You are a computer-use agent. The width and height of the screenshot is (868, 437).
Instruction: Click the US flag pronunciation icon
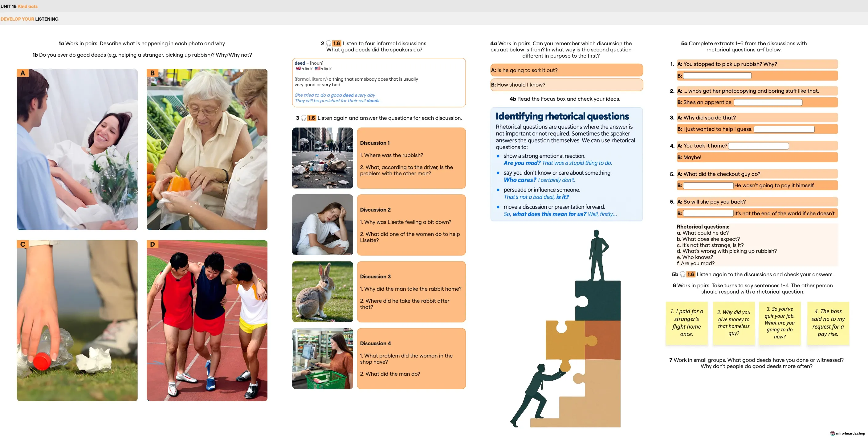coord(318,68)
